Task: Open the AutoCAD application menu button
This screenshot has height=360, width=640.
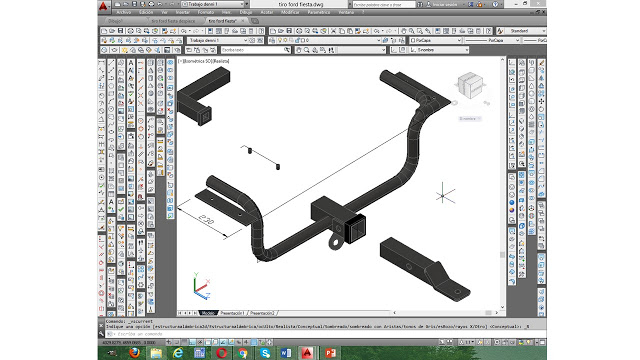Action: click(103, 6)
